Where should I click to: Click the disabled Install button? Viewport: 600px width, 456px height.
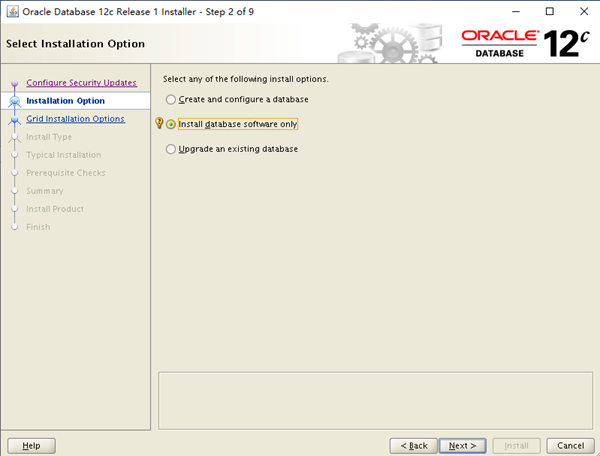(517, 446)
